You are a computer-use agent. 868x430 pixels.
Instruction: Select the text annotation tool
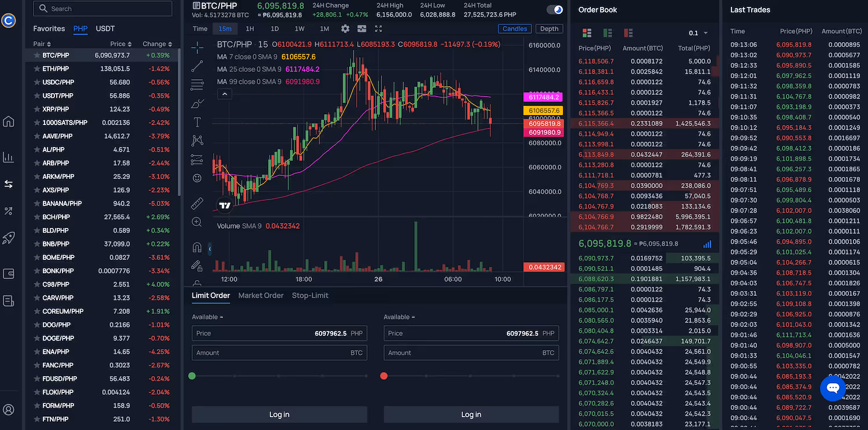197,122
